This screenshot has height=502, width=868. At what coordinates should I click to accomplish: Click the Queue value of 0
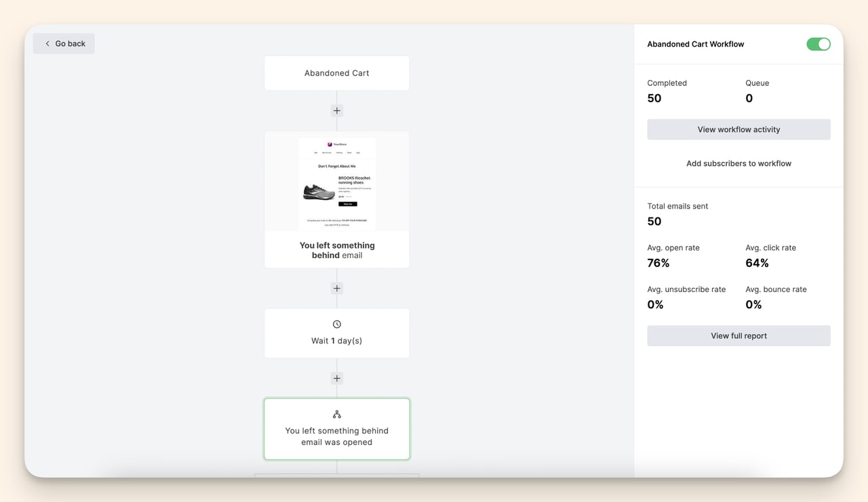(749, 98)
